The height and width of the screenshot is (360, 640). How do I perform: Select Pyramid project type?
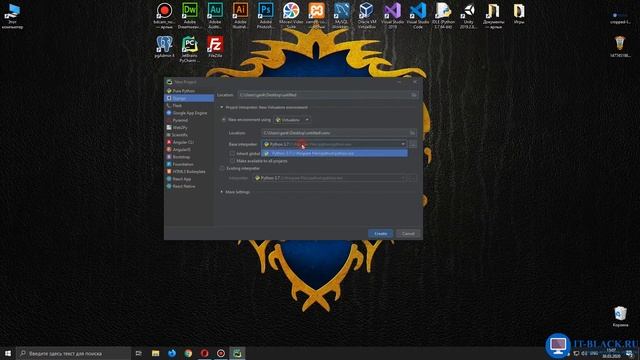pyautogui.click(x=180, y=120)
